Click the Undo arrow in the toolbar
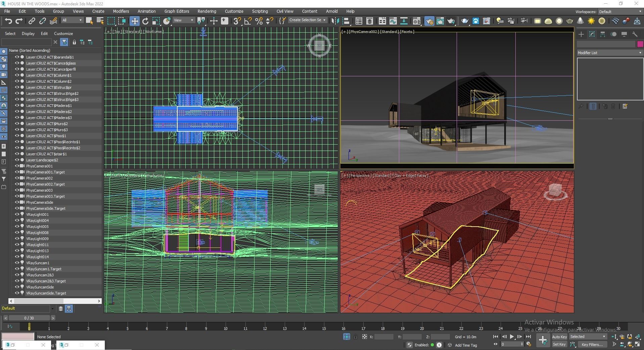This screenshot has height=350, width=644. tap(8, 21)
